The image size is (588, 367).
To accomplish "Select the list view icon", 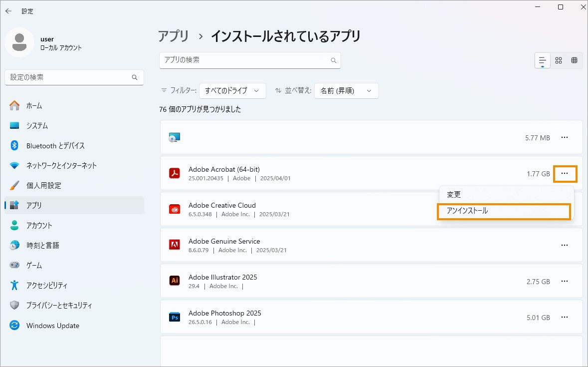I will coord(542,60).
